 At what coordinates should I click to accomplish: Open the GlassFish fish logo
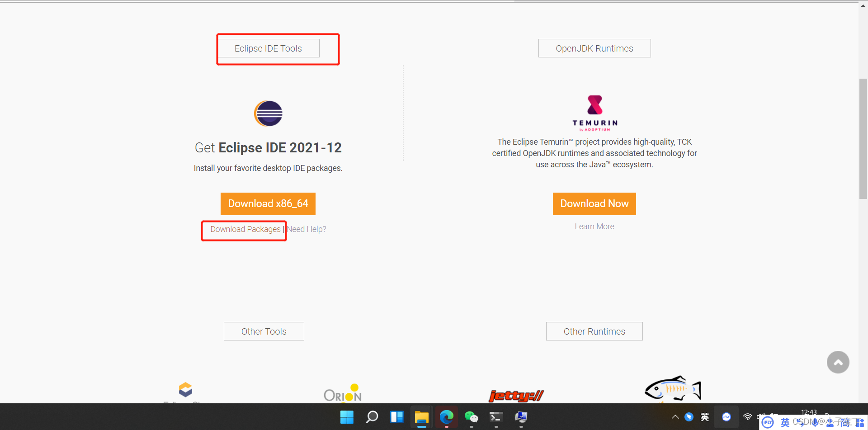(673, 388)
